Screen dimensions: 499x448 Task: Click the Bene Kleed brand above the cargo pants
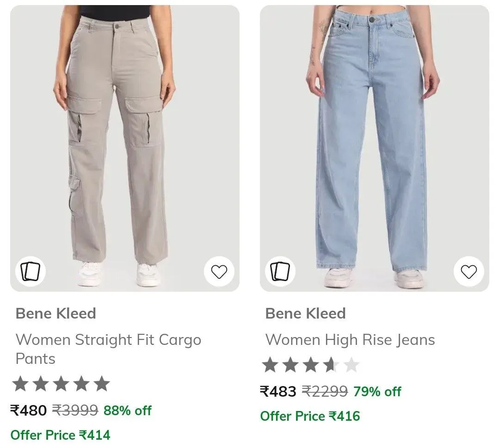pos(55,313)
